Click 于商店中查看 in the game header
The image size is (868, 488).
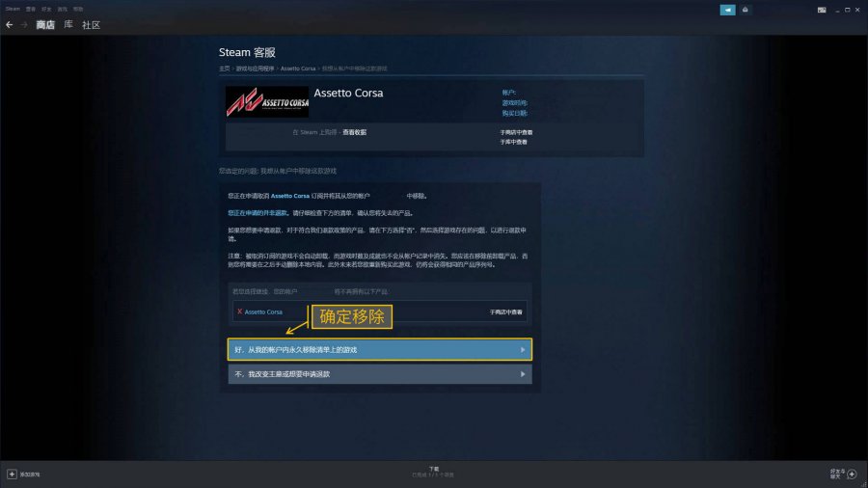click(516, 132)
